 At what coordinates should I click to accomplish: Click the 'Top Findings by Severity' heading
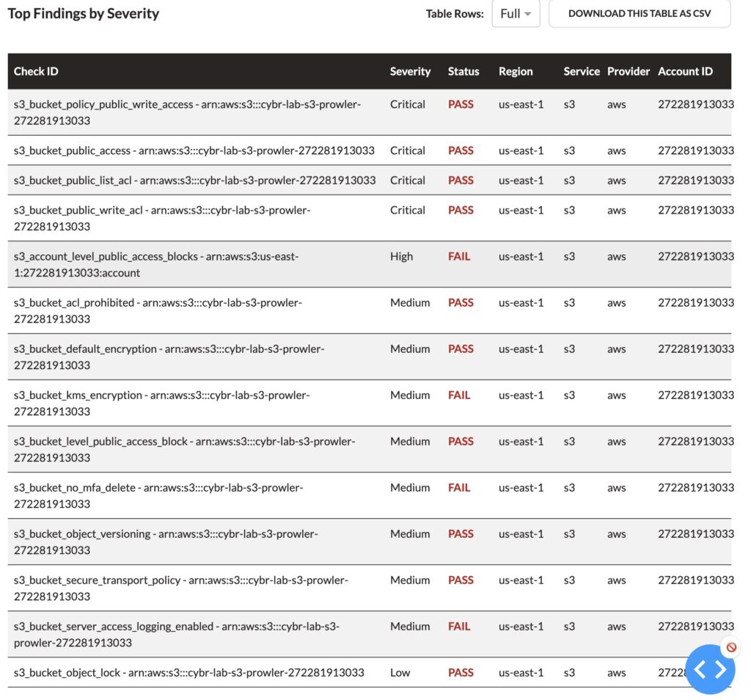pos(84,13)
